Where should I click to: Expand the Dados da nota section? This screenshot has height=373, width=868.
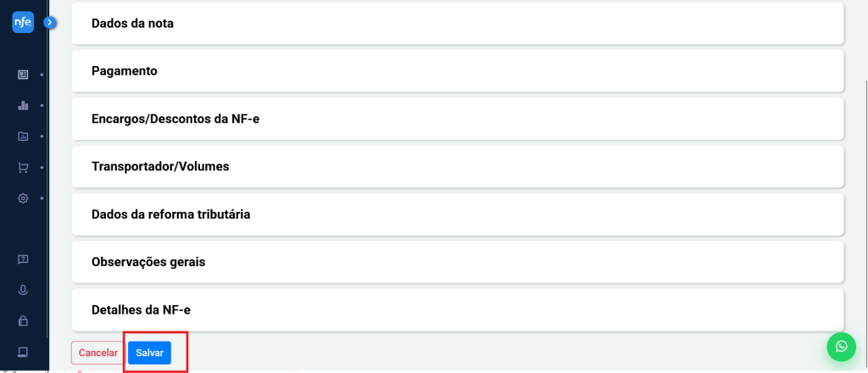(x=458, y=24)
